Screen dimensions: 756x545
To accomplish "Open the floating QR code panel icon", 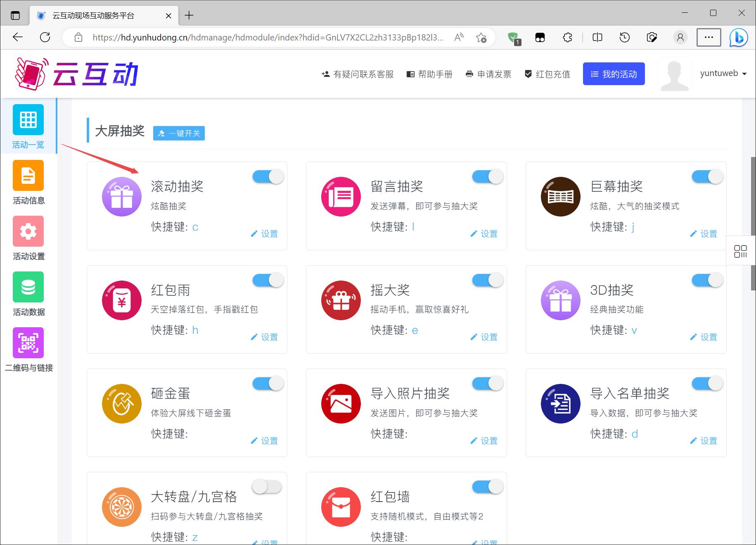I will pyautogui.click(x=740, y=251).
